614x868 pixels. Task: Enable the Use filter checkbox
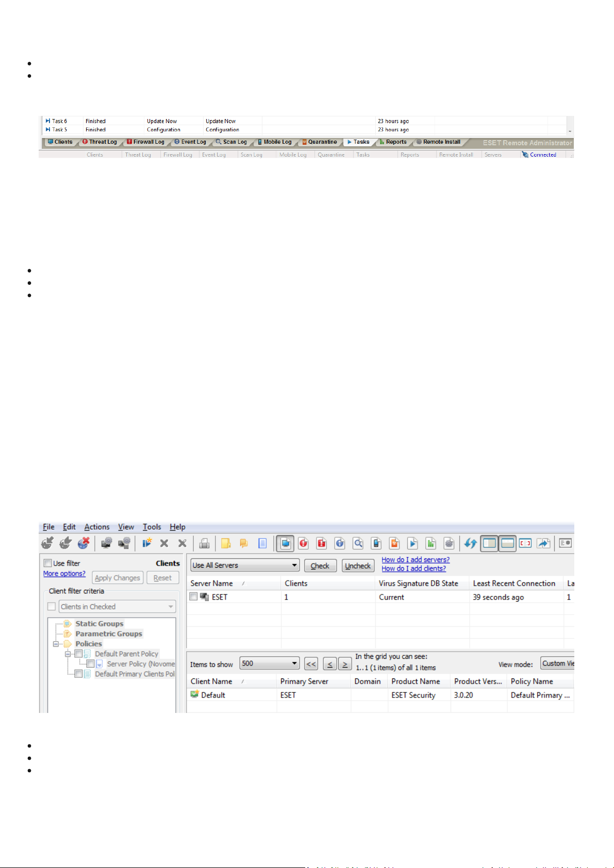[x=47, y=563]
